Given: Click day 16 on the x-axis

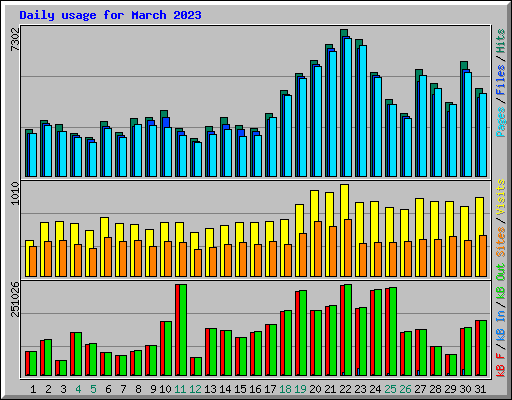Looking at the screenshot, I should tap(255, 389).
